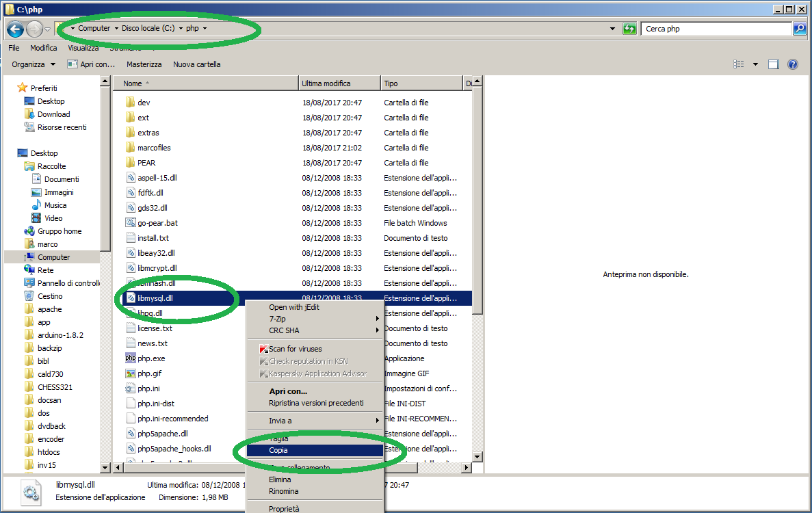Click in the Cerca php search field
This screenshot has height=513, width=812.
(715, 29)
